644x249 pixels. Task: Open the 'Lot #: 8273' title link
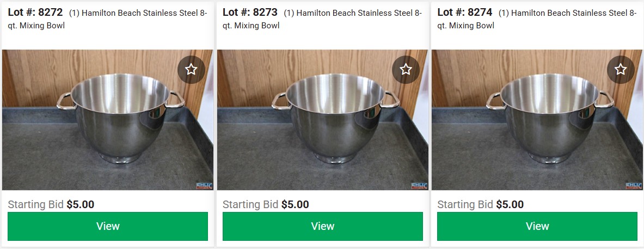click(250, 13)
